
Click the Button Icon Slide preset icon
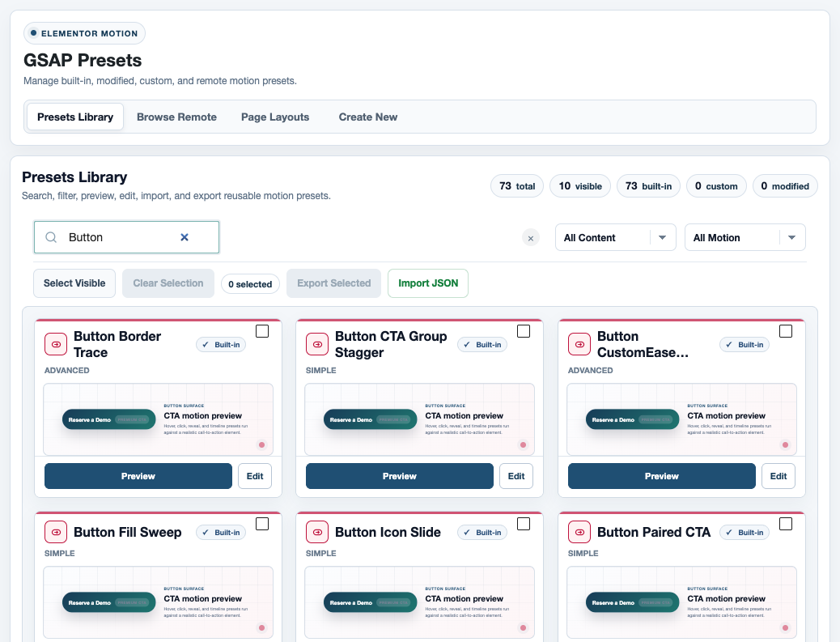[317, 532]
